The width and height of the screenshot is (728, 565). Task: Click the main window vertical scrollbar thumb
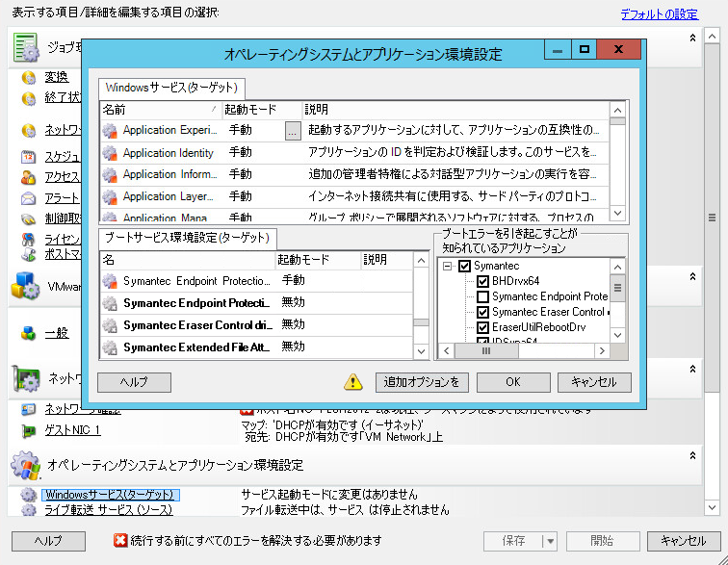click(712, 218)
